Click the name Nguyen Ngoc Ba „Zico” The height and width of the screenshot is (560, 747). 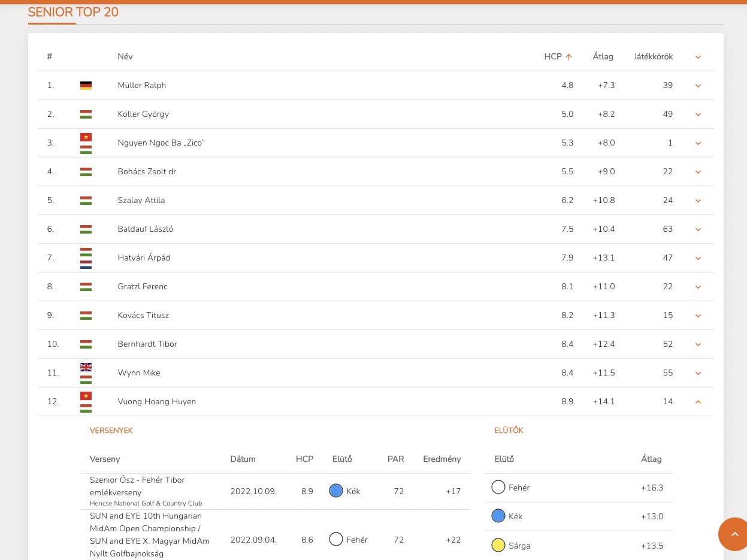(161, 143)
